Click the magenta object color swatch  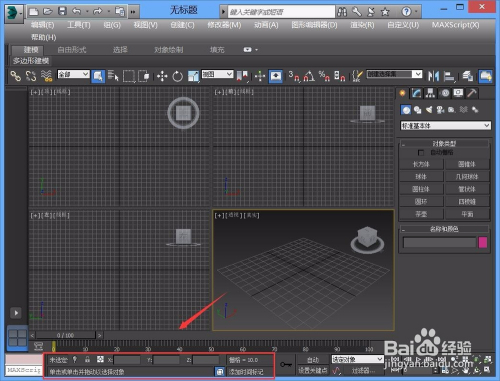(x=483, y=242)
